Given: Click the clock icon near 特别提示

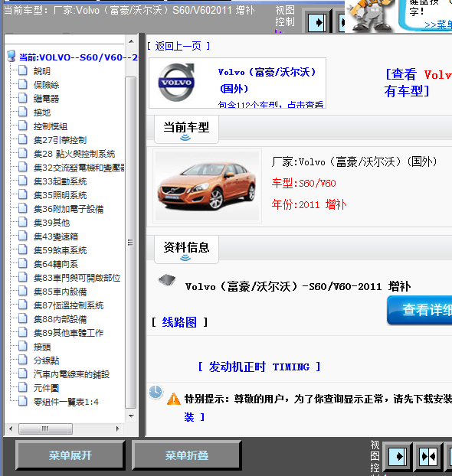Looking at the screenshot, I should (156, 392).
